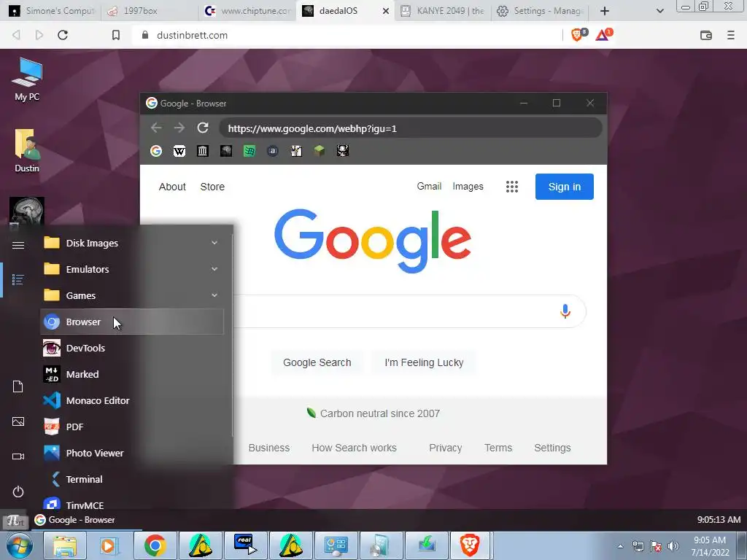Viewport: 747px width, 560px height.
Task: Open How Search works link
Action: point(354,448)
